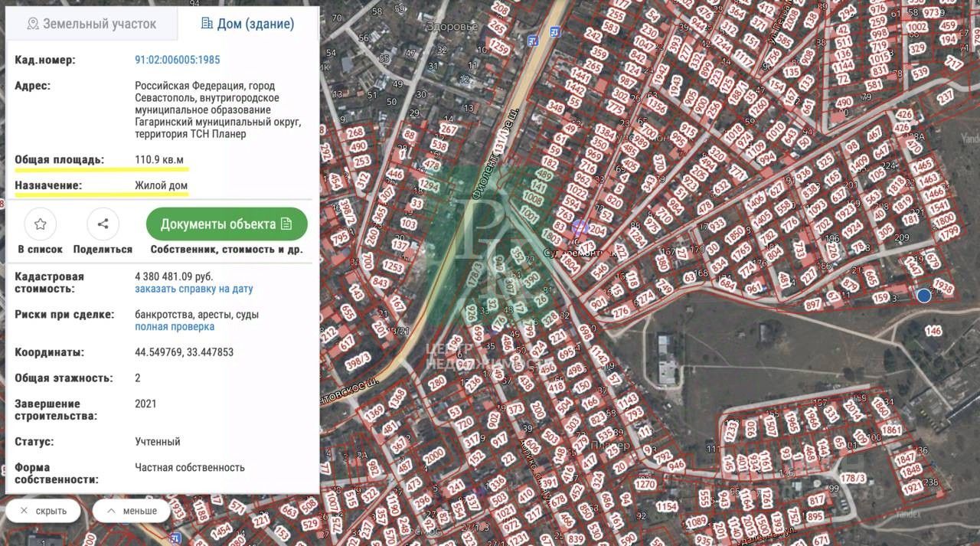The image size is (980, 546).
Task: Add object to list with star icon
Action: [41, 224]
